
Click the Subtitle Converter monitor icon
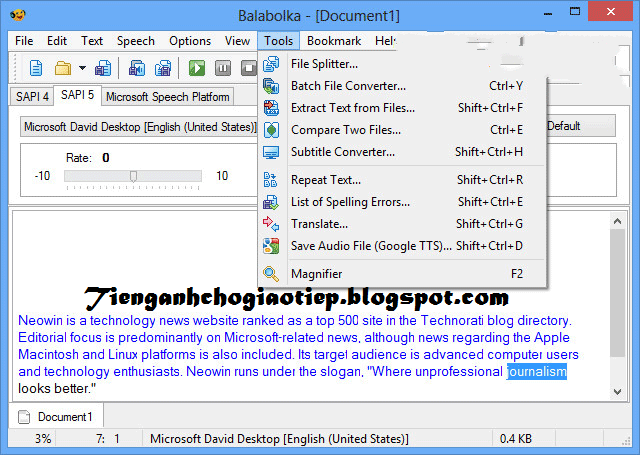(271, 152)
